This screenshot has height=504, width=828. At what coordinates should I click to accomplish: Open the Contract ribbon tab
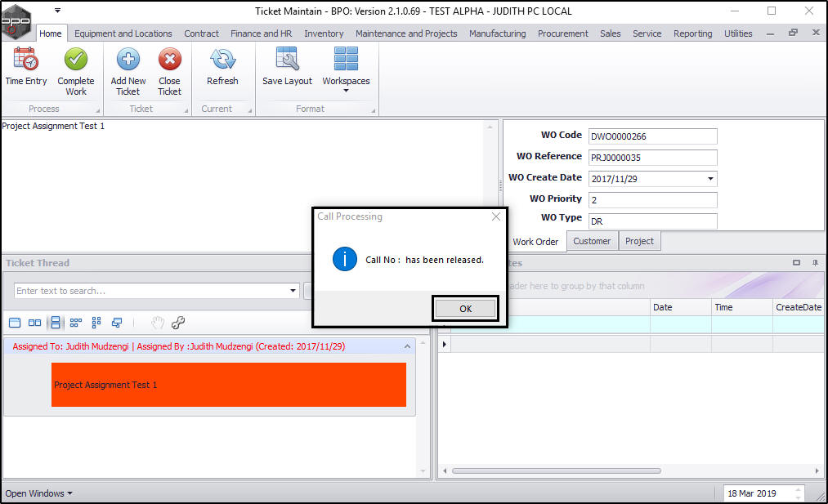201,33
